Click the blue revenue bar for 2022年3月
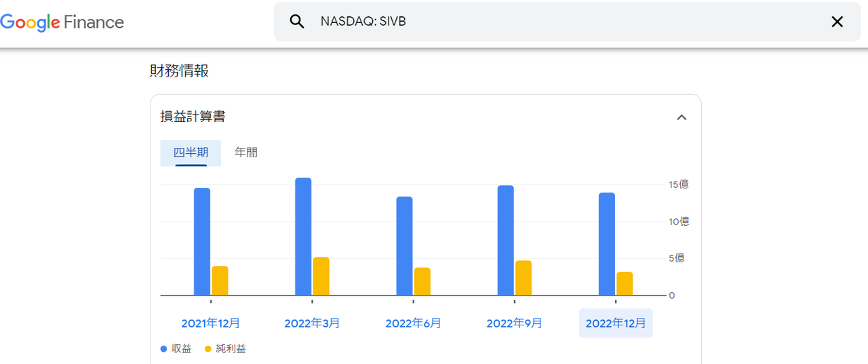 (x=303, y=237)
